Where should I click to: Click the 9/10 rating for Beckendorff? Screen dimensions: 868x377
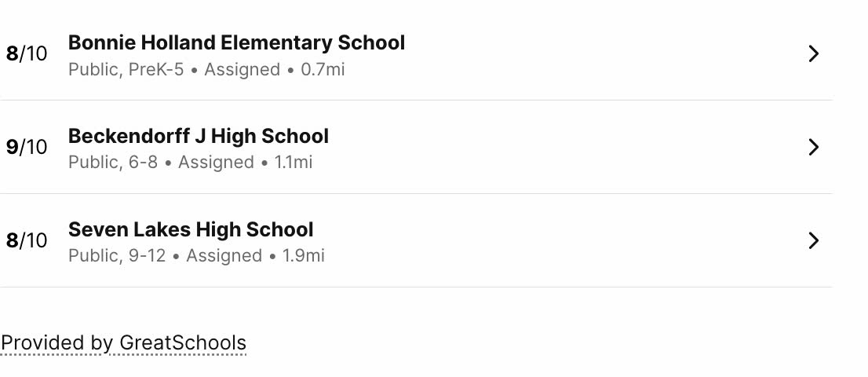(27, 147)
